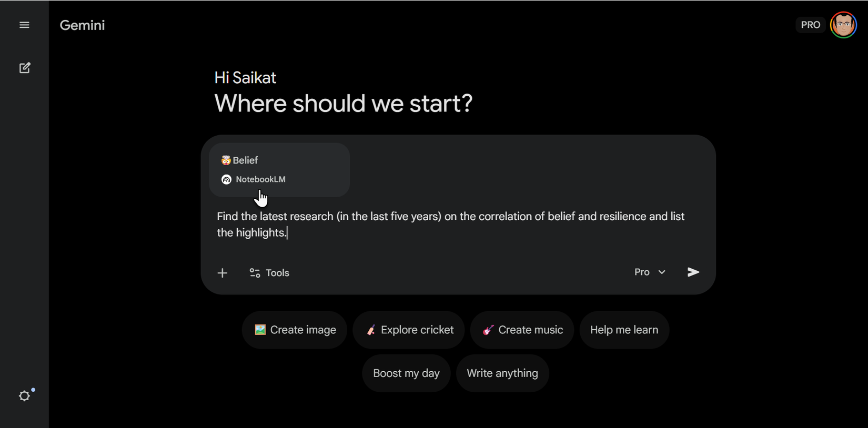Image resolution: width=868 pixels, height=428 pixels.
Task: Open the Saikat account profile avatar
Action: (843, 25)
